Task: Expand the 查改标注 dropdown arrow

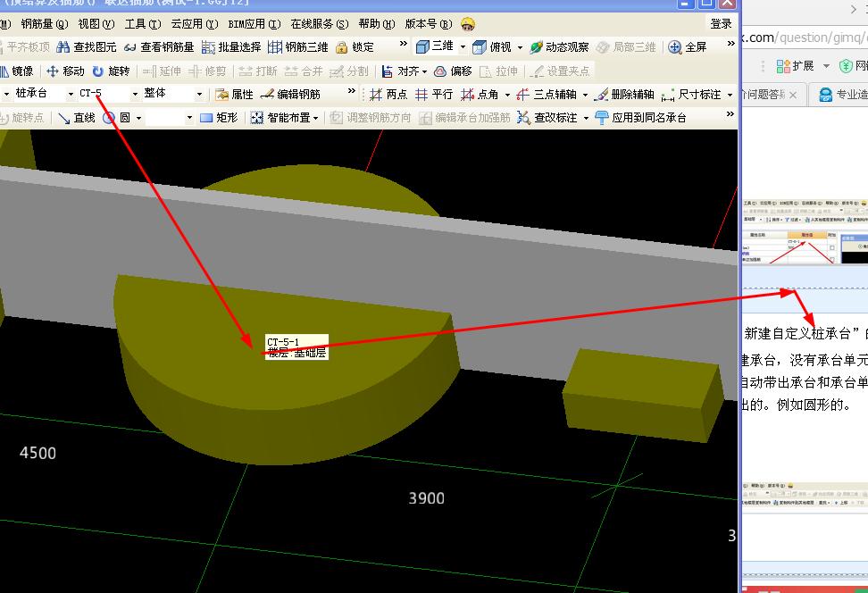Action: [x=586, y=118]
